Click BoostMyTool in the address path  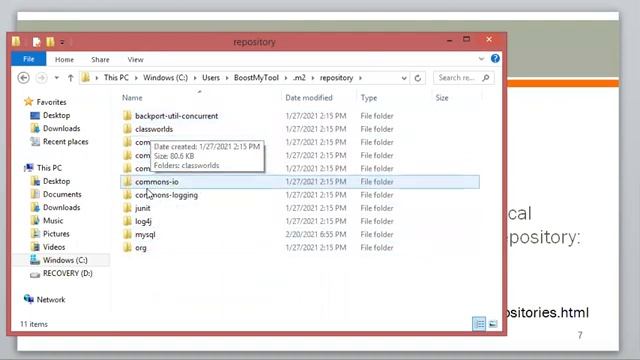tap(256, 78)
